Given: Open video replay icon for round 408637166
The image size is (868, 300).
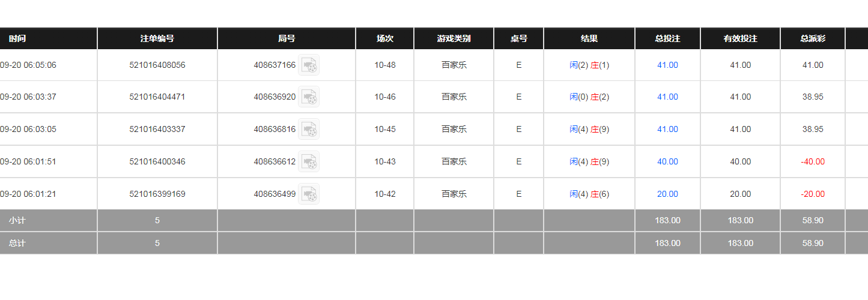Looking at the screenshot, I should tap(309, 65).
